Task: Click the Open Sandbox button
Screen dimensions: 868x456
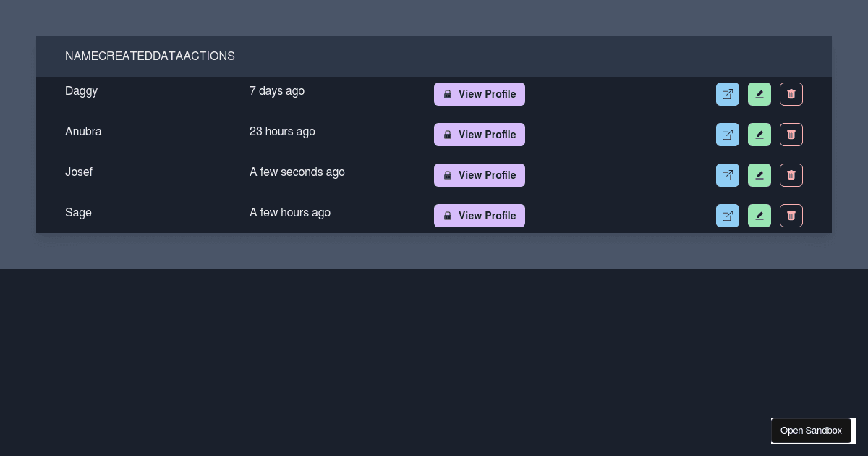Action: [811, 431]
